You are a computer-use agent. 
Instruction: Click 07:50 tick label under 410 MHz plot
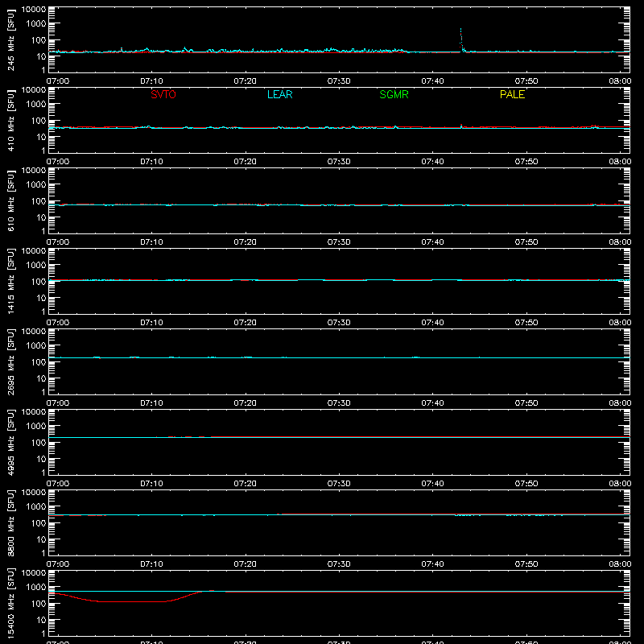526,162
